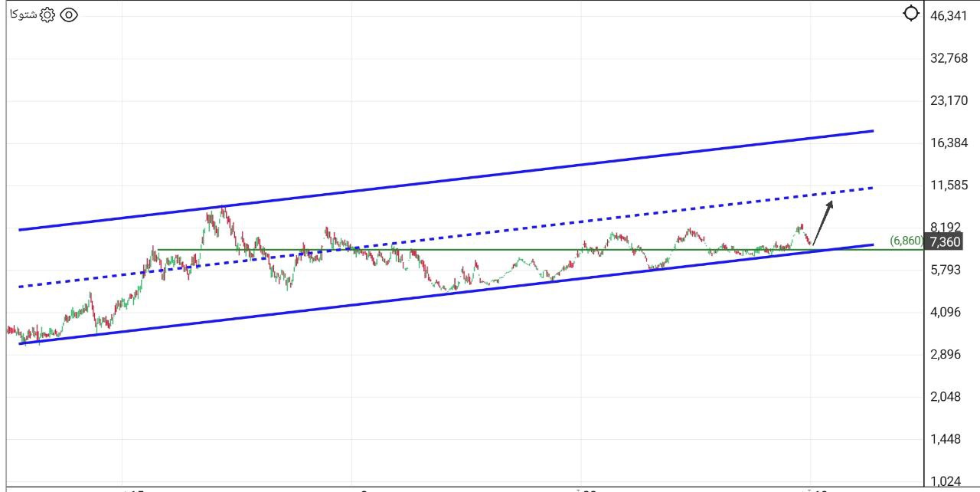Select the gear icon next to the symbol name
The image size is (980, 492).
tap(46, 14)
